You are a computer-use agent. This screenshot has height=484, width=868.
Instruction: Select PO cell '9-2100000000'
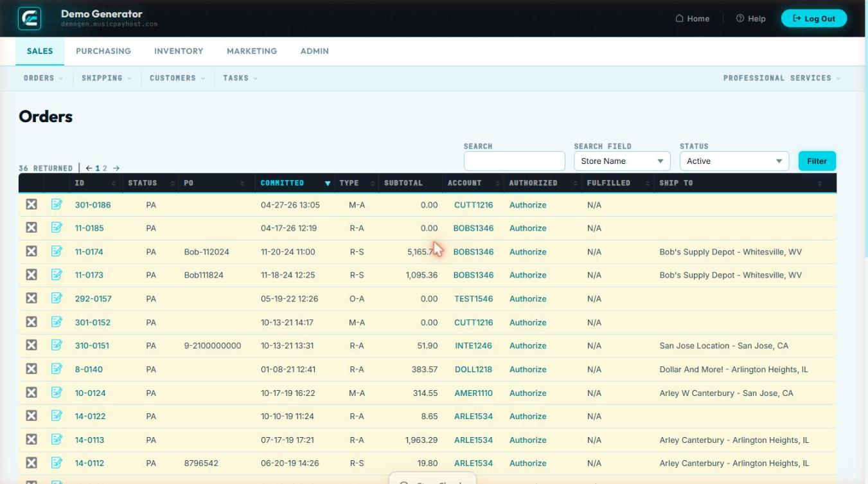pyautogui.click(x=213, y=346)
